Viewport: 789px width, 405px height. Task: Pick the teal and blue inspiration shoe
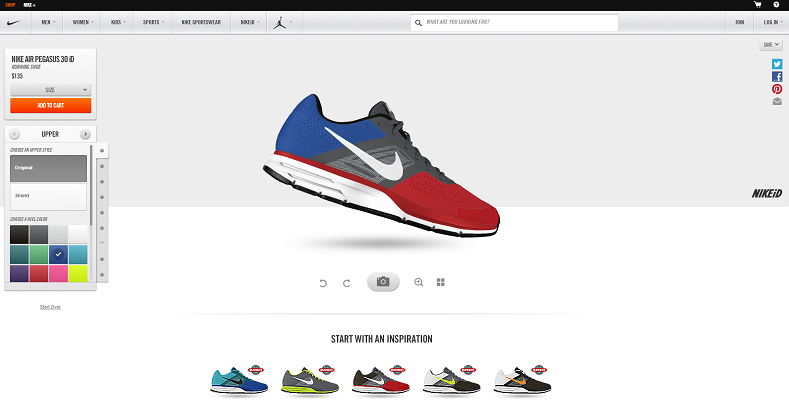coord(239,380)
